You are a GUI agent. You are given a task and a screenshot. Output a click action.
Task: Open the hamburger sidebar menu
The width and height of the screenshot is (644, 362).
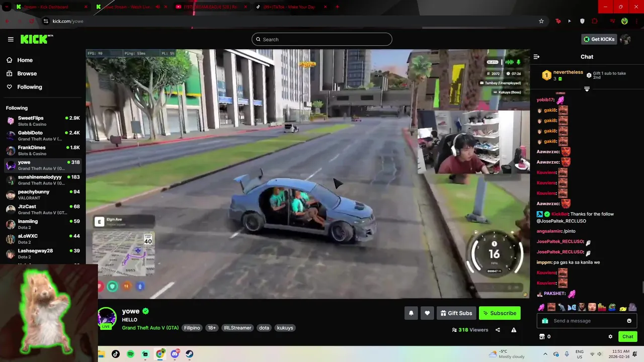(x=11, y=39)
